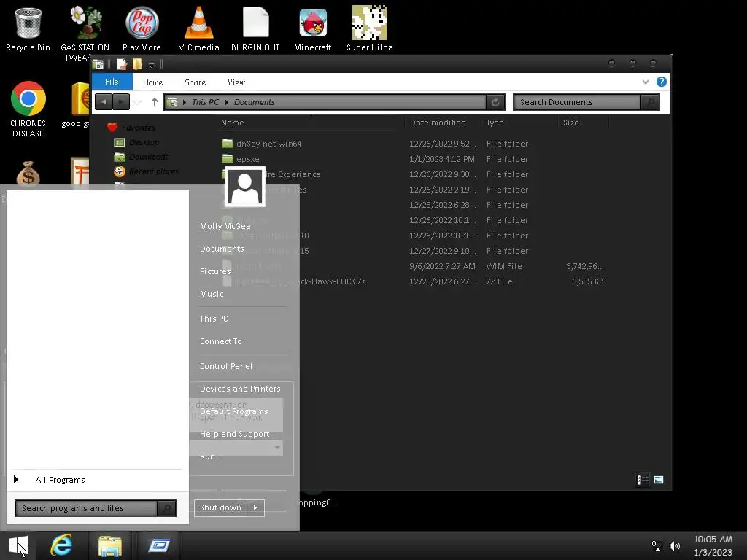Open CHRONES DISEASE Chrome shortcut

coord(28,109)
